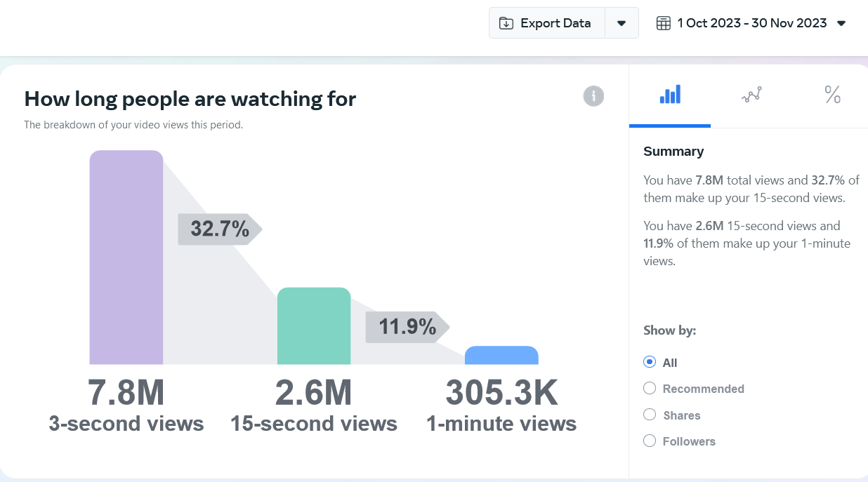Pick the Followers radio option

point(650,441)
